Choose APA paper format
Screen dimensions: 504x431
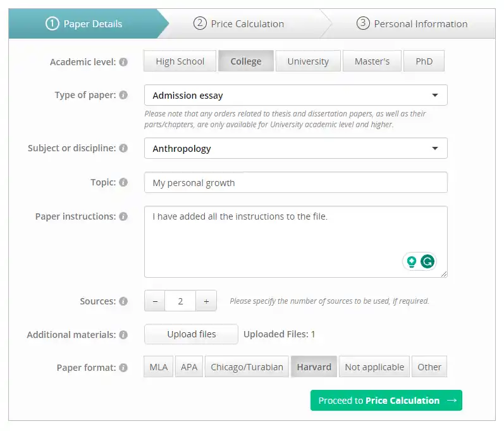point(189,366)
